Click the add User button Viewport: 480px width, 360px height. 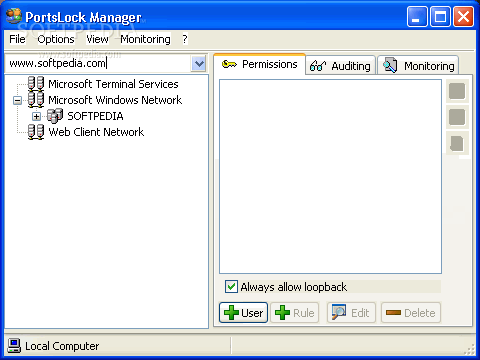tap(243, 312)
